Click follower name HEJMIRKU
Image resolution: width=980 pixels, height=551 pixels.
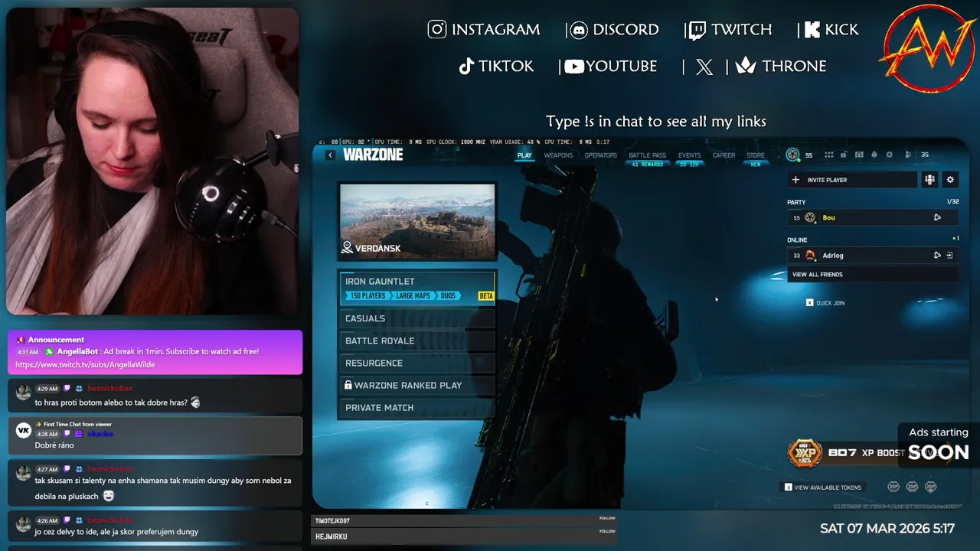click(x=331, y=536)
